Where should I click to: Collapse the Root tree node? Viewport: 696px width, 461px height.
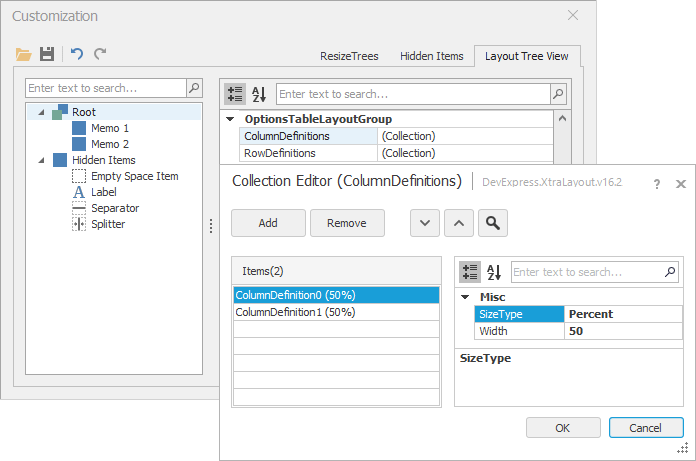[x=41, y=112]
